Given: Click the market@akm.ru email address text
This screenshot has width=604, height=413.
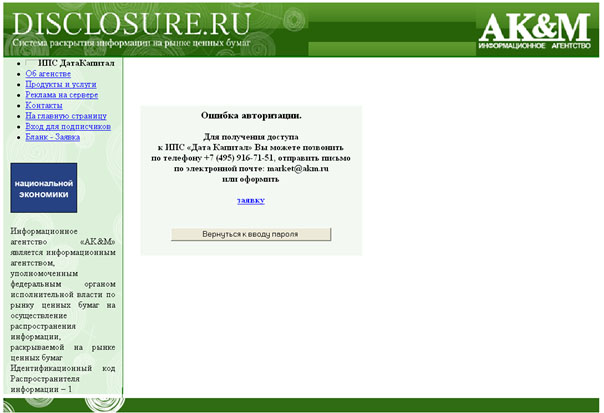Looking at the screenshot, I should pyautogui.click(x=298, y=168).
